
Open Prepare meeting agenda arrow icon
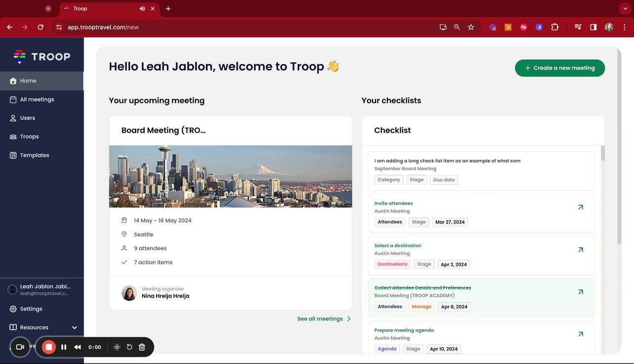tap(581, 334)
